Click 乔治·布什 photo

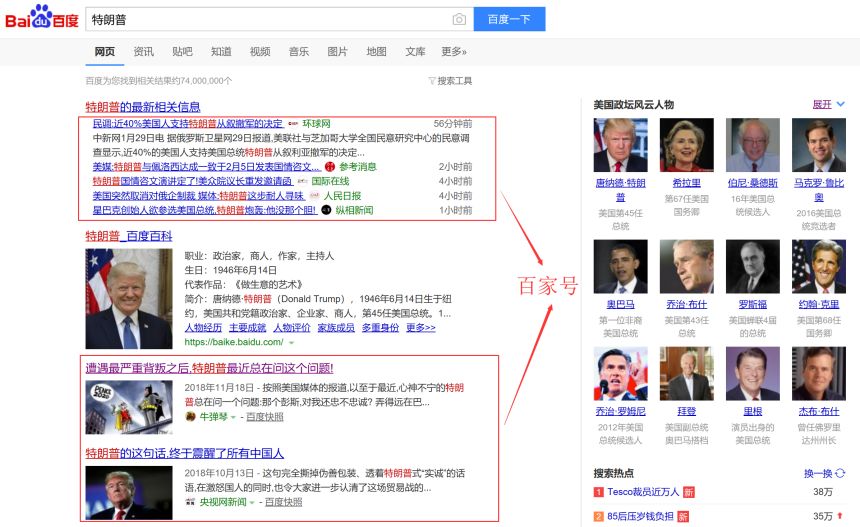(687, 266)
